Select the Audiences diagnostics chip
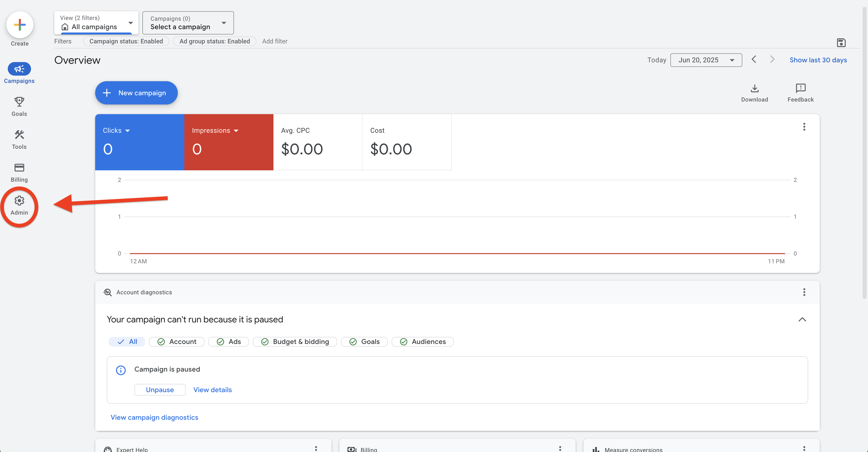 coord(423,342)
